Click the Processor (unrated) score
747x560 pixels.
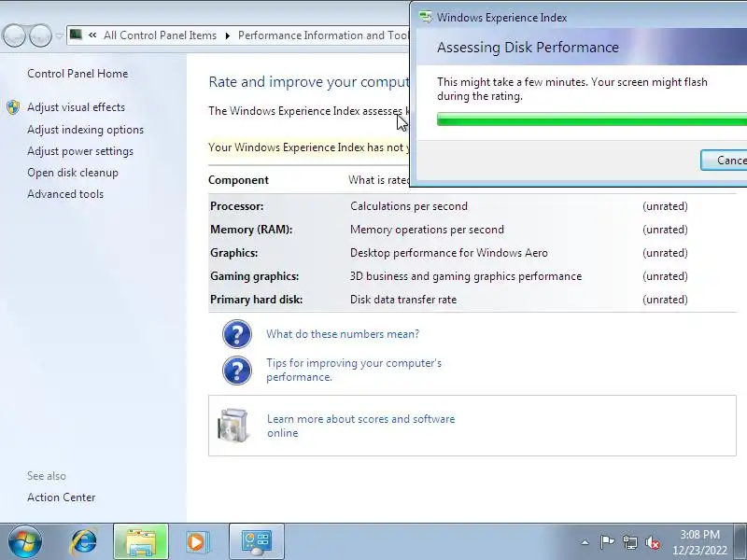665,206
